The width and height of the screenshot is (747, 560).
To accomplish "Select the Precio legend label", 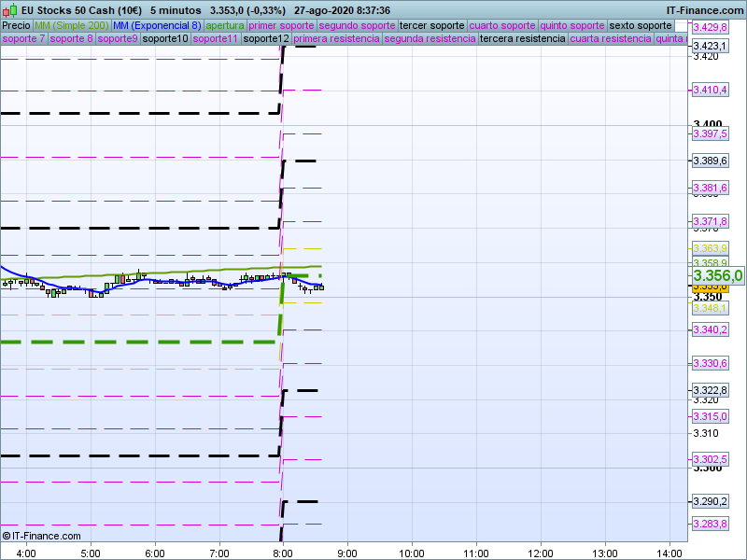I will pos(16,25).
